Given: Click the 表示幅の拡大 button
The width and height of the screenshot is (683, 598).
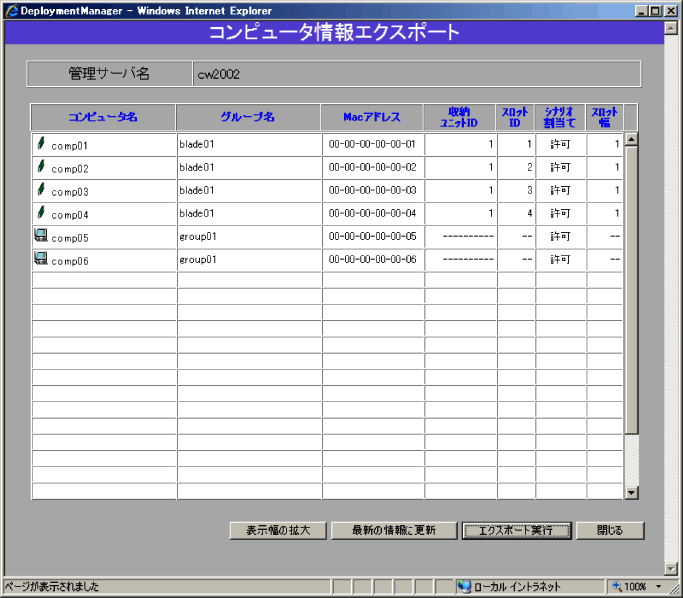Looking at the screenshot, I should coord(278,530).
